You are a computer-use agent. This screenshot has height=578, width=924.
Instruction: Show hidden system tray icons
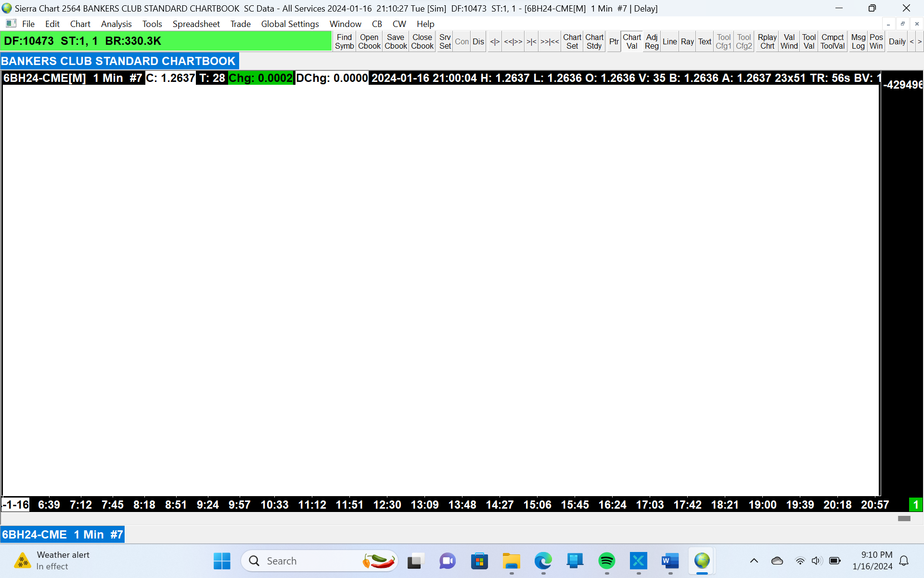(754, 561)
